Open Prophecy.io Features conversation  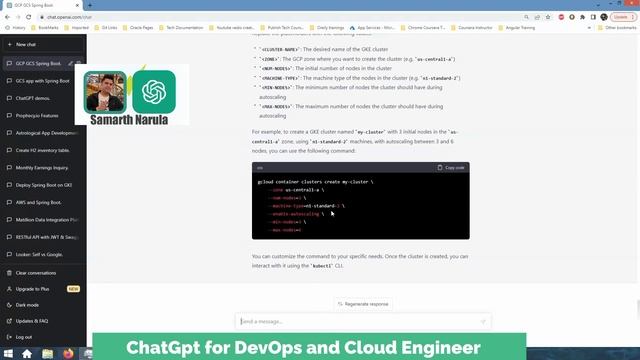[43, 116]
